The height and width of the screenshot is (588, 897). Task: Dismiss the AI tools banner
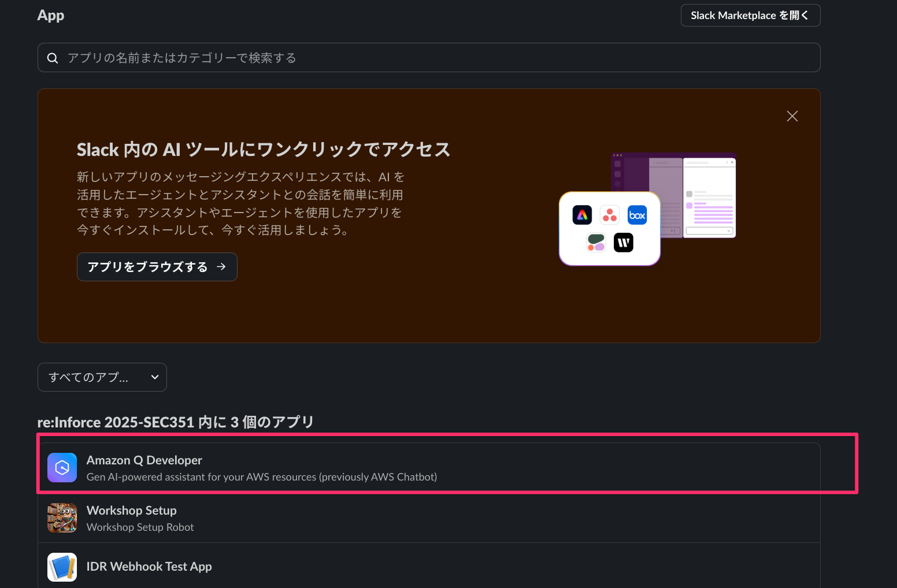[x=792, y=116]
